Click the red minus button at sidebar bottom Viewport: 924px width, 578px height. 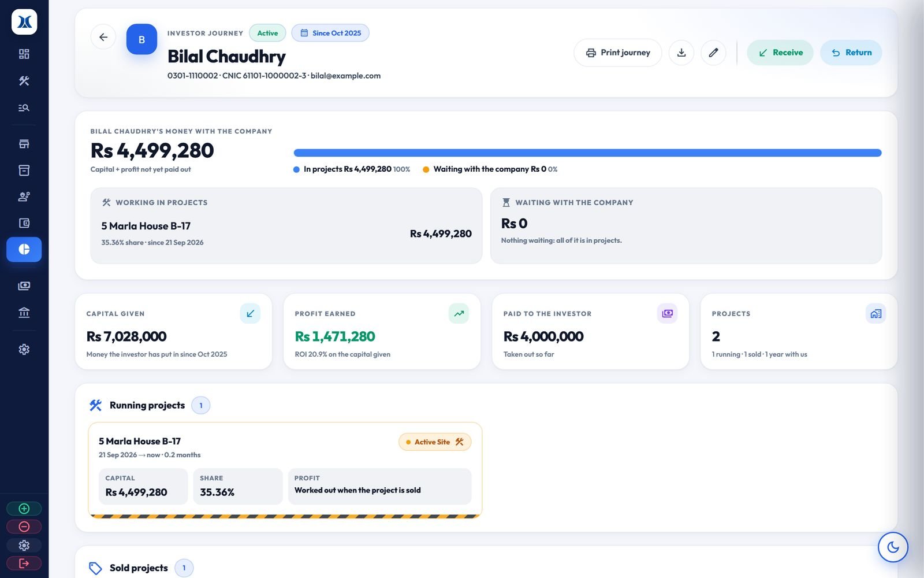[24, 527]
